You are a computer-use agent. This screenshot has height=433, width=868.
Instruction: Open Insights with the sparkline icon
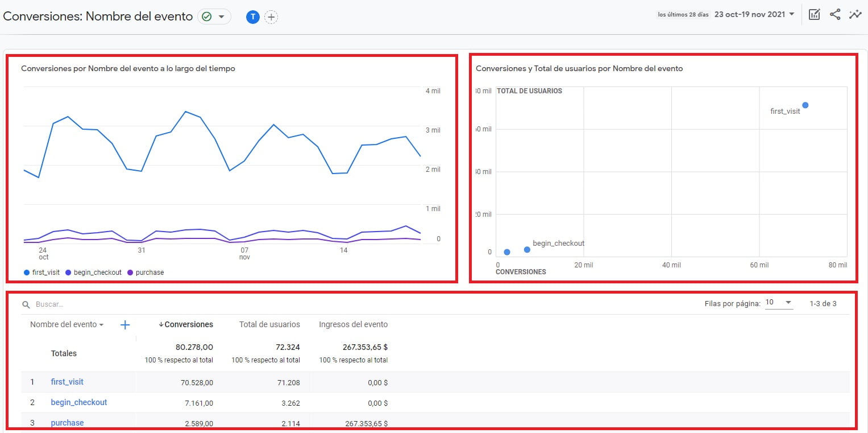click(x=855, y=14)
